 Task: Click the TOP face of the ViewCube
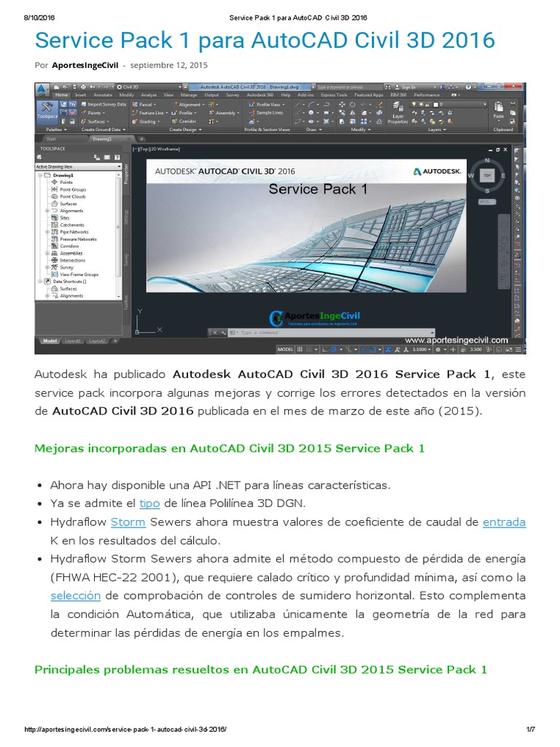tap(486, 175)
